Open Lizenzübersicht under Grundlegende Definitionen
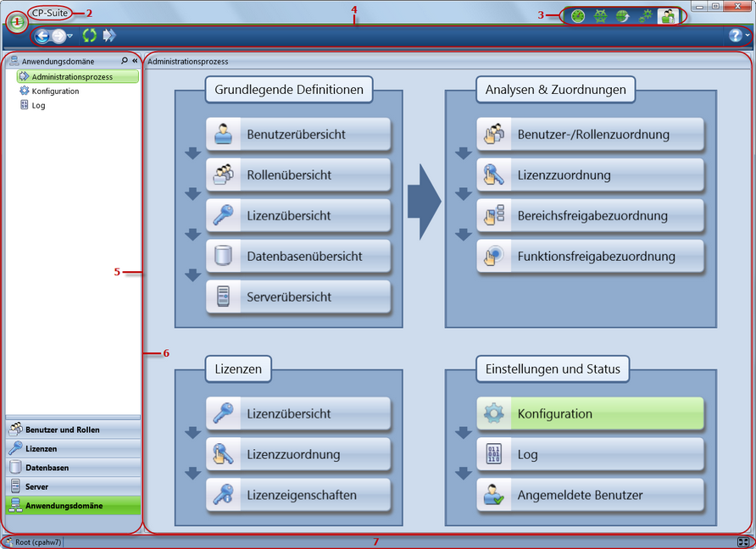 coord(298,215)
